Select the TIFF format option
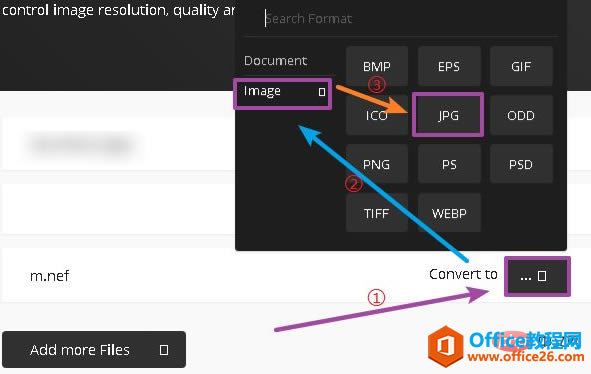The image size is (591, 374). pos(377,213)
